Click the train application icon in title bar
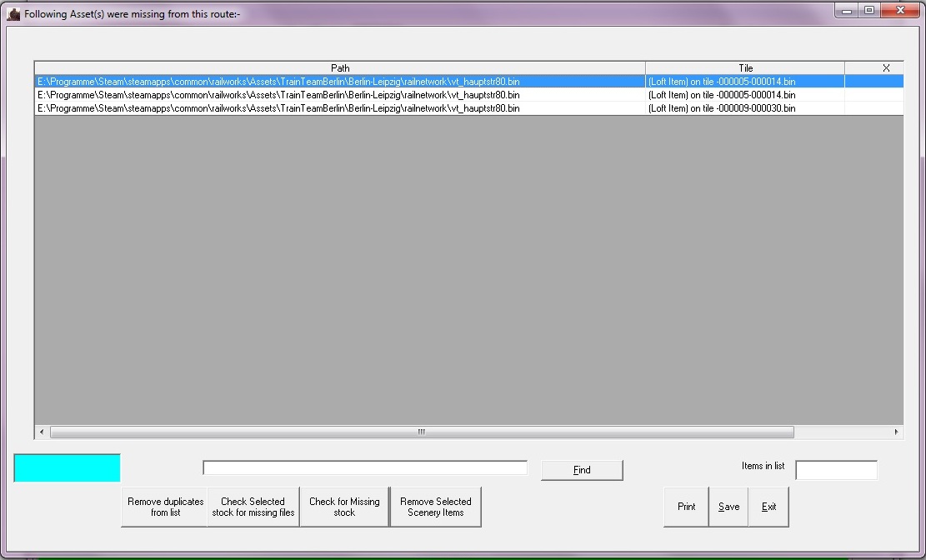The width and height of the screenshot is (926, 560). (13, 13)
